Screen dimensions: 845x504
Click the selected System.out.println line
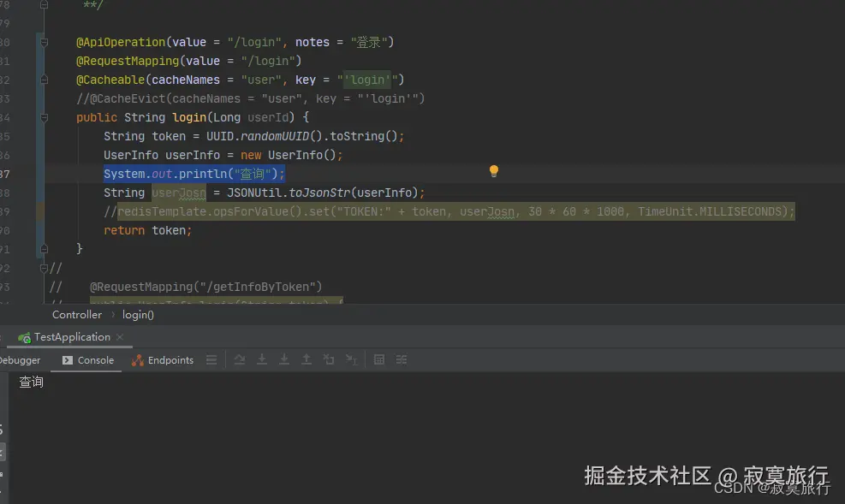coord(194,174)
